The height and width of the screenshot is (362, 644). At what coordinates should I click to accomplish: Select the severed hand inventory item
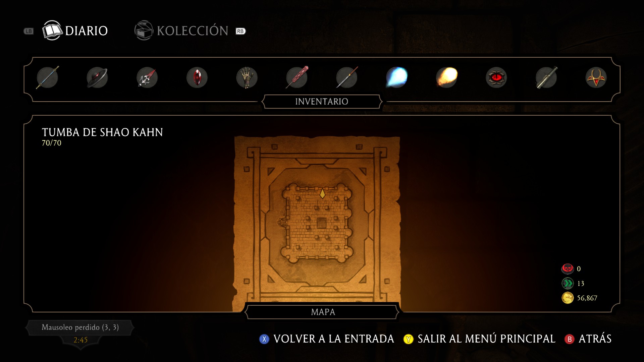tap(247, 77)
